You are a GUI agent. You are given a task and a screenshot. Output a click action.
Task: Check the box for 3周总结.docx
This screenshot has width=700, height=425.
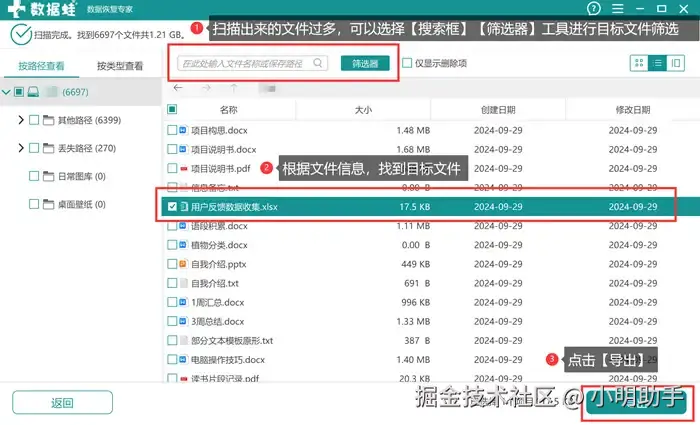[x=172, y=321]
